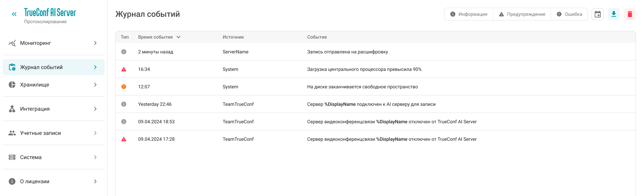Click the 12:07 time cell
Viewport: 644px width, 196px height.
pyautogui.click(x=144, y=87)
